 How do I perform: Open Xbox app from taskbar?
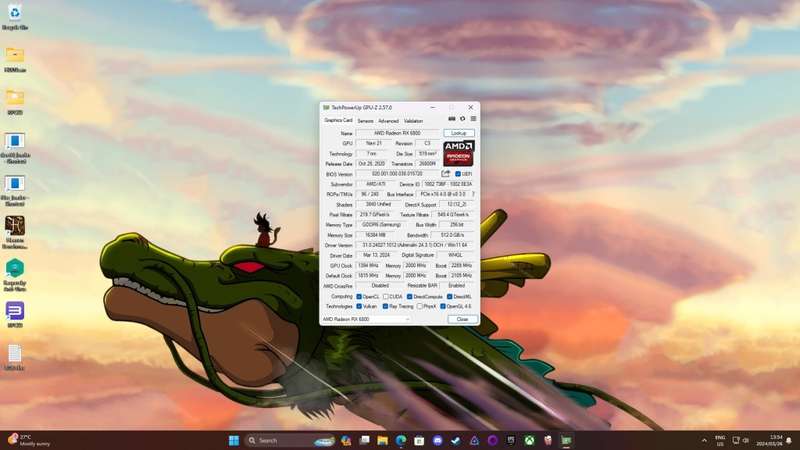click(529, 440)
